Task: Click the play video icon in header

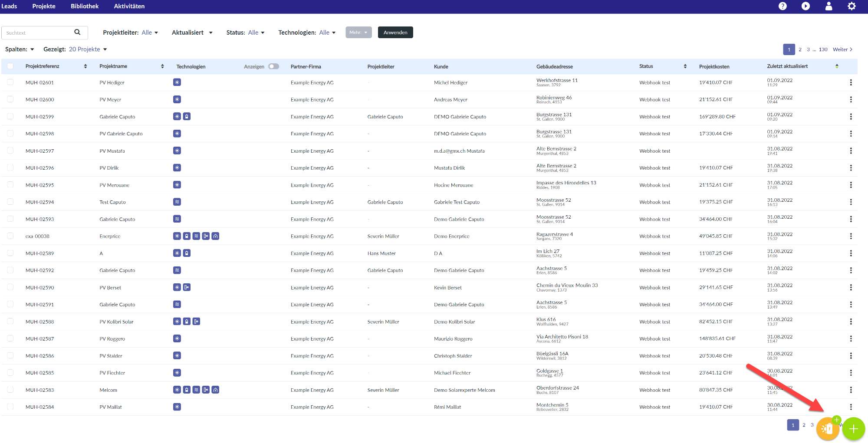Action: pos(806,6)
